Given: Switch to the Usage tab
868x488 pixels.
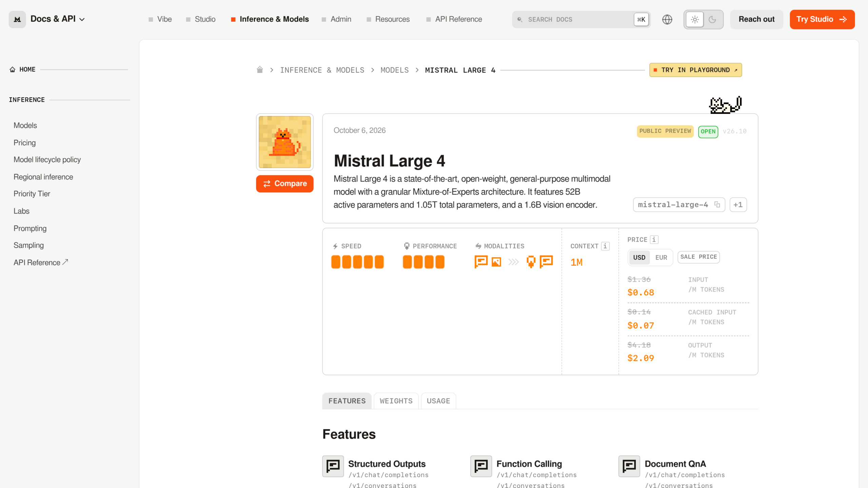Looking at the screenshot, I should [x=438, y=401].
